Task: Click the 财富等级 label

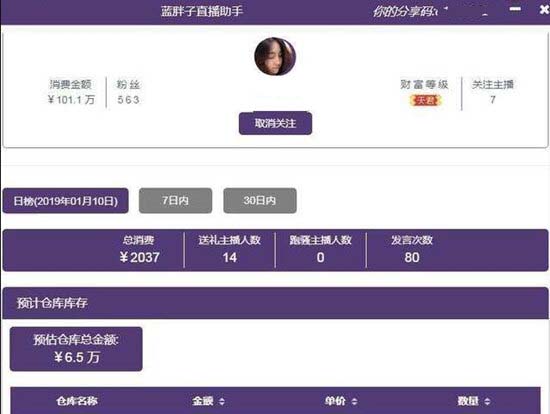Action: (424, 84)
